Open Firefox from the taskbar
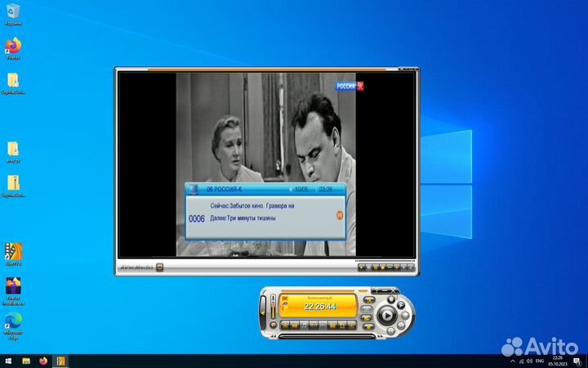The height and width of the screenshot is (368, 588). [43, 361]
